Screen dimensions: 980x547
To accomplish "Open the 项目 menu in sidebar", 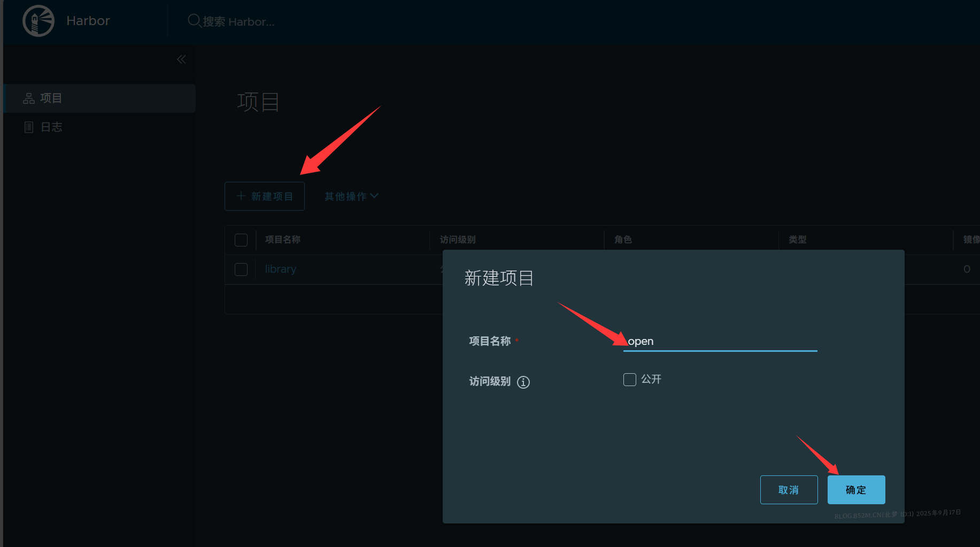I will tap(51, 98).
